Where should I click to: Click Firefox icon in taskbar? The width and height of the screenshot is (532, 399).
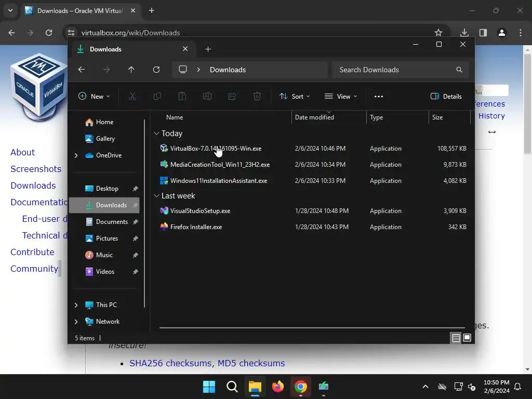(278, 387)
